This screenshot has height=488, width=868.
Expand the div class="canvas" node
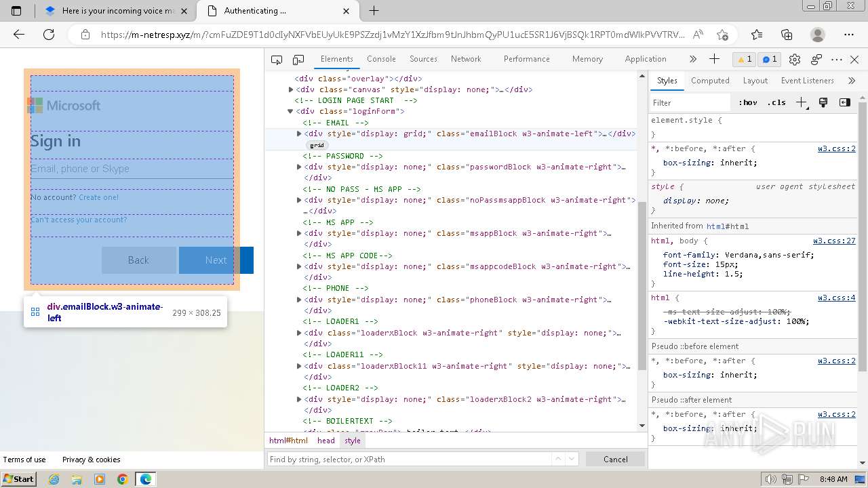291,89
